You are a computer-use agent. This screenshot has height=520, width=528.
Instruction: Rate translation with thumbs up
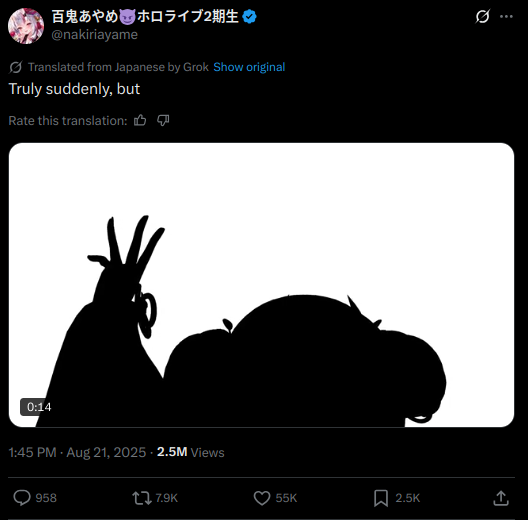[x=140, y=120]
